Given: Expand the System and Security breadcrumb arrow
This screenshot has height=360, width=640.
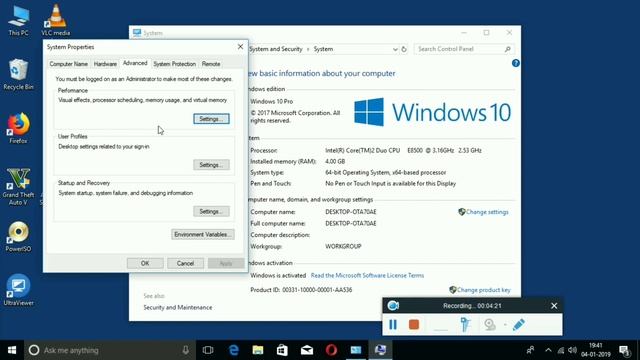Looking at the screenshot, I should tap(308, 49).
